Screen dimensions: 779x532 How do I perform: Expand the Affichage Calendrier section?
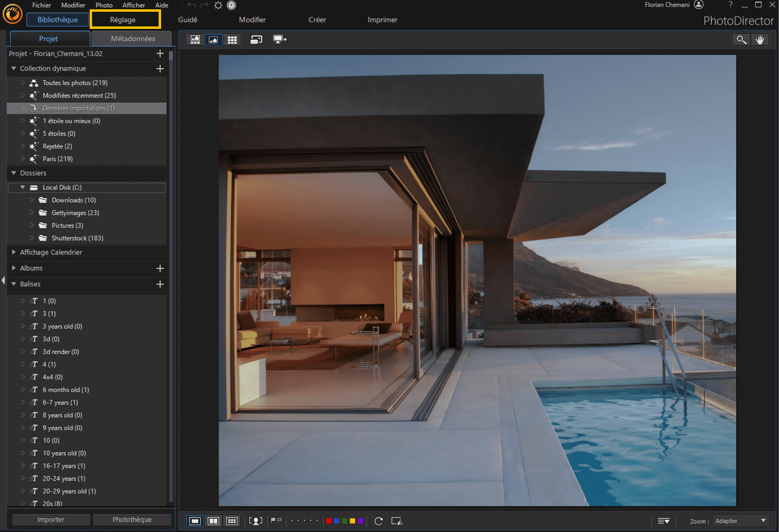click(x=14, y=252)
